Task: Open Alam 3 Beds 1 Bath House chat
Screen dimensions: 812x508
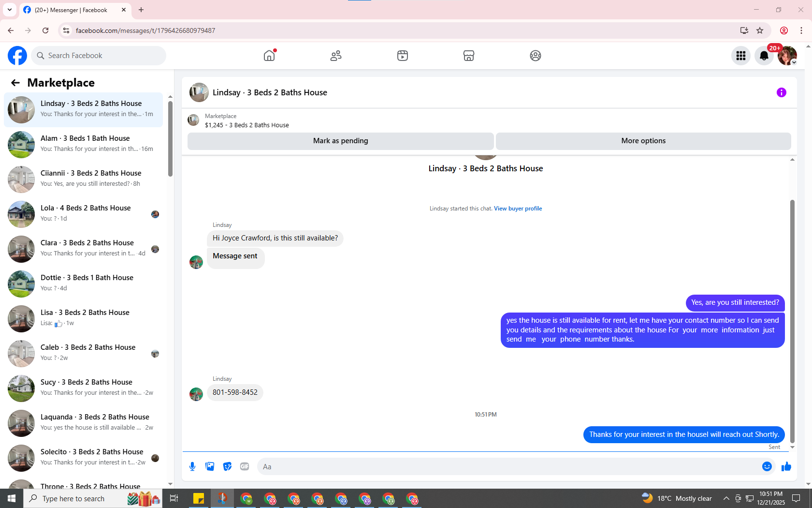Action: point(84,145)
